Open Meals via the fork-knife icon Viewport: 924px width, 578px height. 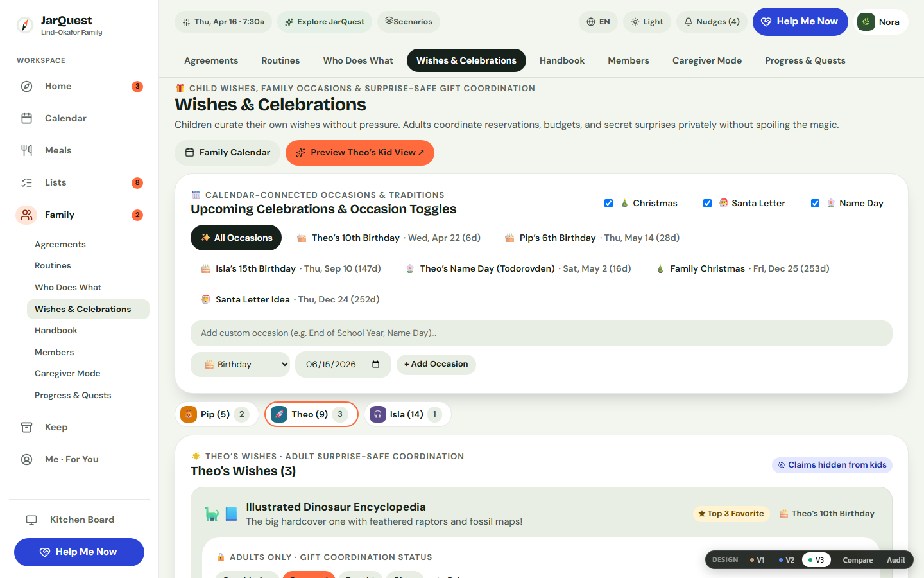[x=26, y=150]
